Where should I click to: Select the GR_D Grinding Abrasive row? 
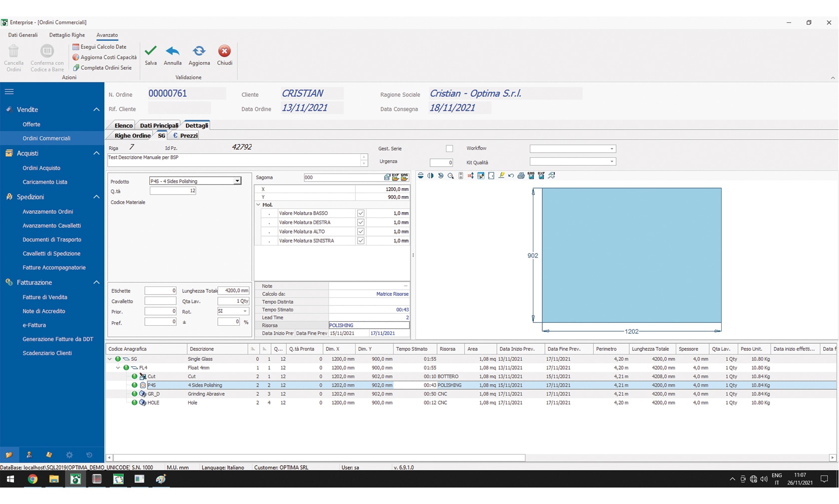tap(471, 394)
